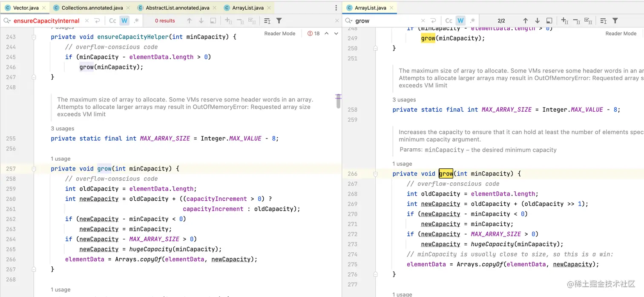Screen dimensions: 644x297
Task: Go to previous occurrence in left search bar
Action: (190, 20)
